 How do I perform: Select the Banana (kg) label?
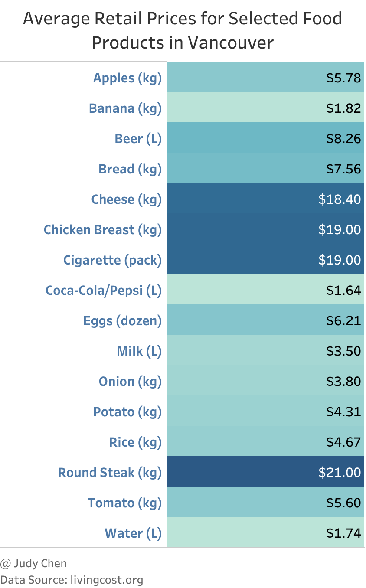[x=125, y=108]
